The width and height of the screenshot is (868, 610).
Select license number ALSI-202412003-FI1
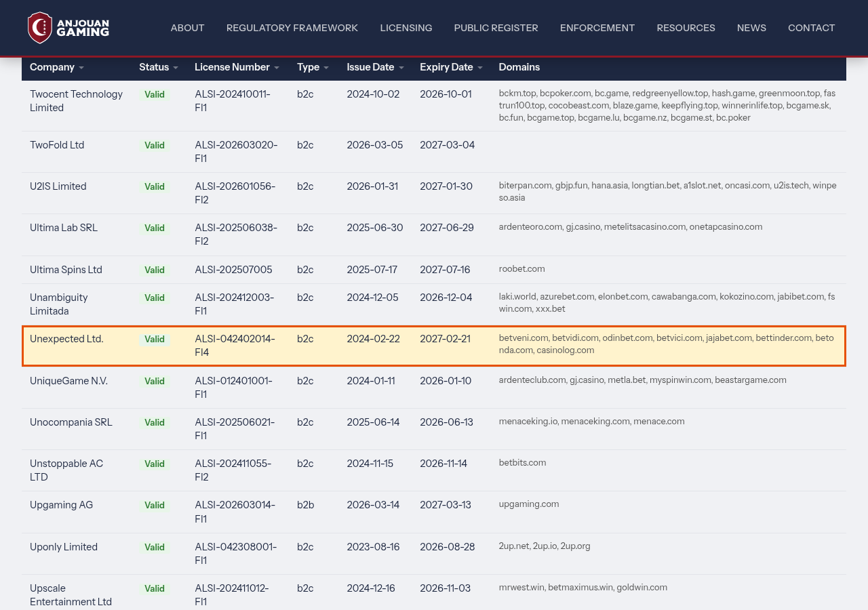(235, 304)
